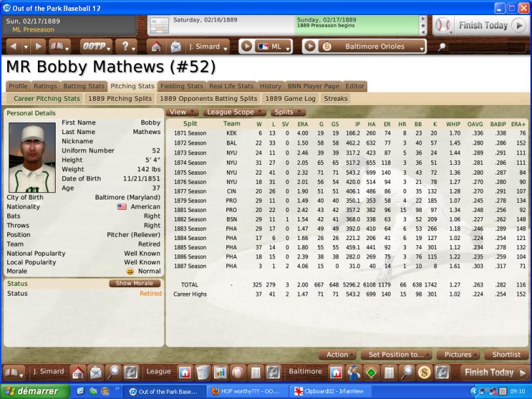532x399 pixels.
Task: Open the mail envelope icon in top toolbar
Action: pyautogui.click(x=175, y=47)
